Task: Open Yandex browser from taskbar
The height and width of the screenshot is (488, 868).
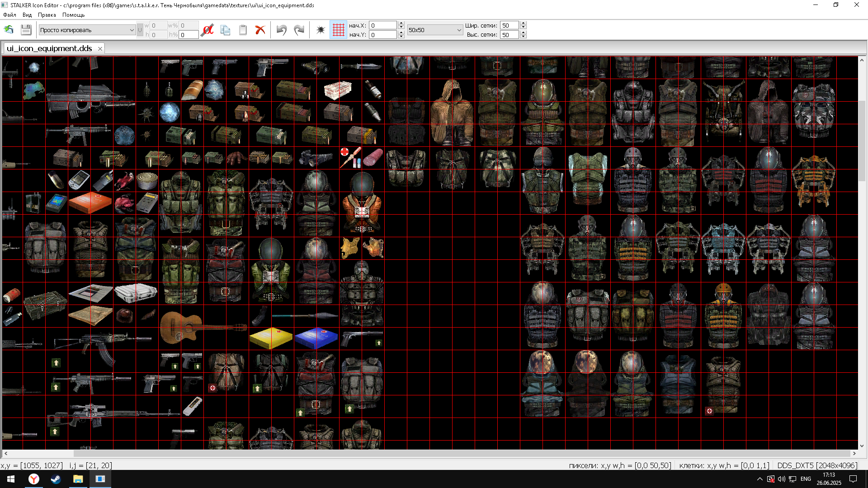Action: pyautogui.click(x=33, y=479)
